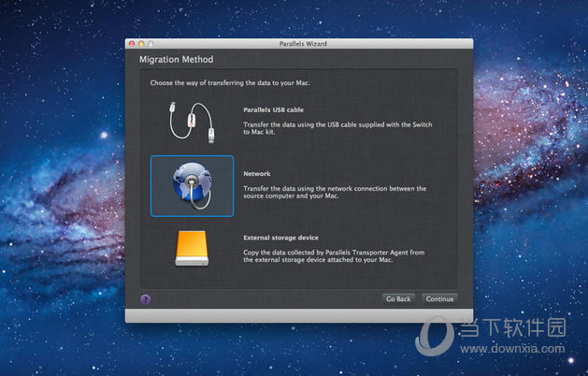Click 'Choose the way of transferring' instruction
This screenshot has height=376, width=588.
(230, 82)
